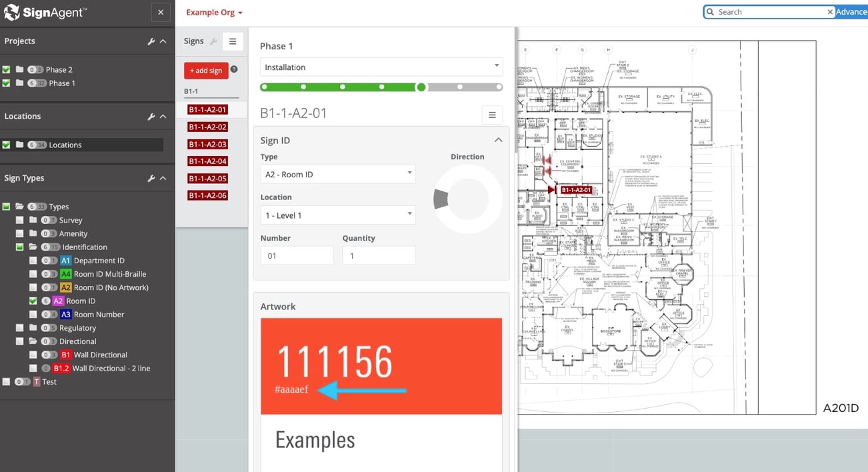Enable the Regulatory sign type checkbox
868x472 pixels.
[20, 328]
